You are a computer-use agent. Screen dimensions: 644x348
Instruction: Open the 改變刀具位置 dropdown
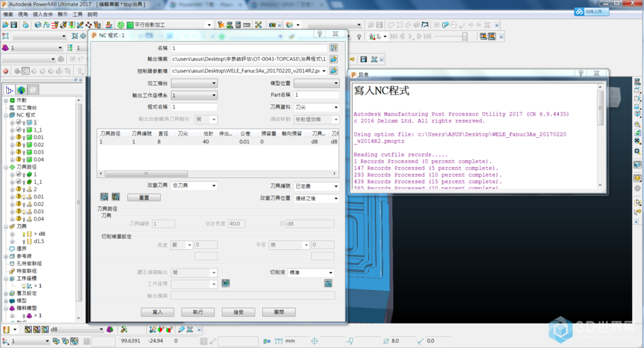pos(316,198)
